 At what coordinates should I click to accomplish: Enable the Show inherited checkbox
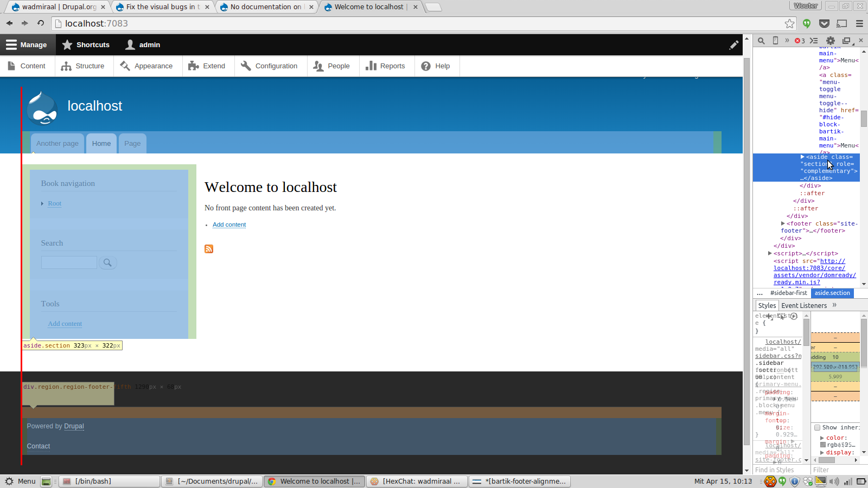(816, 427)
